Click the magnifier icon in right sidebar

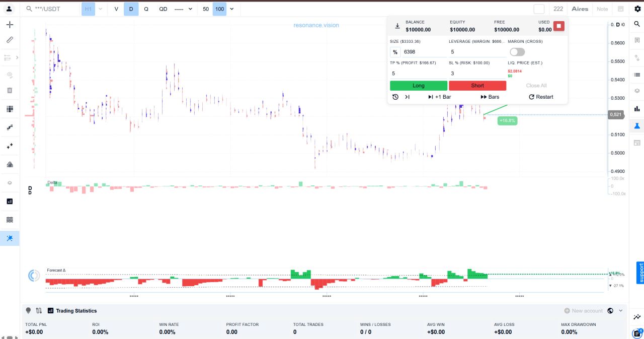pyautogui.click(x=637, y=24)
